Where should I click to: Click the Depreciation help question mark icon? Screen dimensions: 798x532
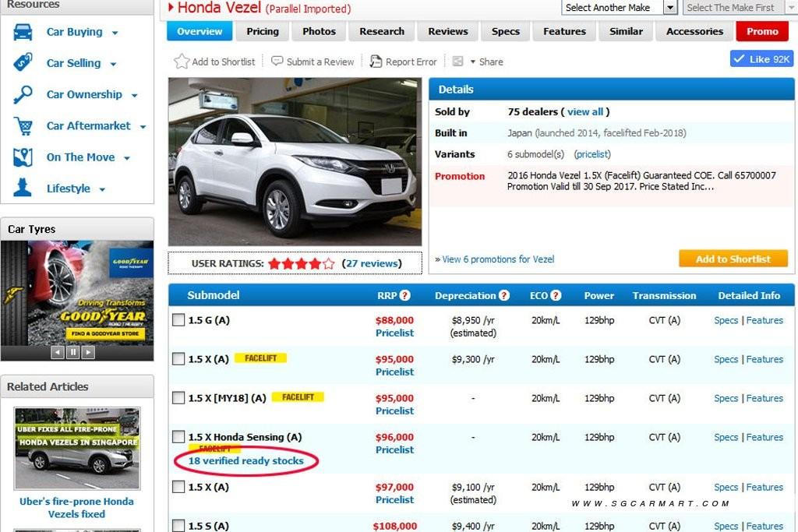pyautogui.click(x=504, y=296)
